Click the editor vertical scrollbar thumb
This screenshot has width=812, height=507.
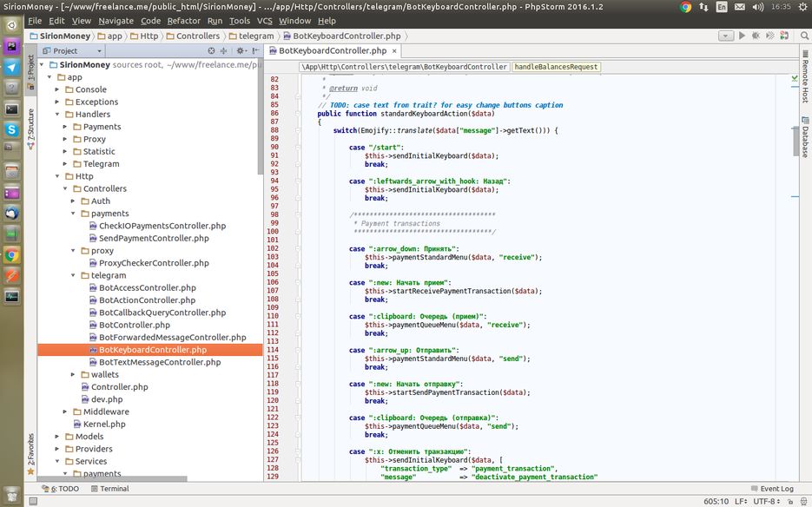pos(795,141)
